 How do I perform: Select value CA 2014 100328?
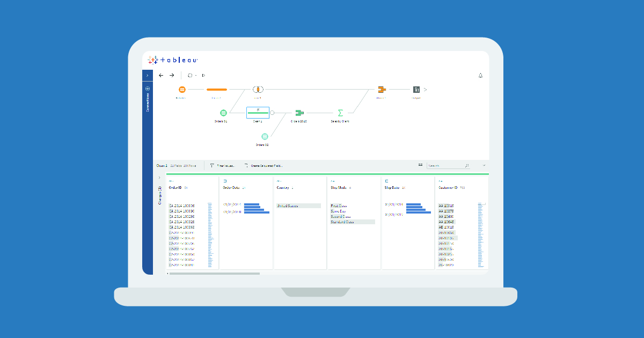pyautogui.click(x=182, y=222)
